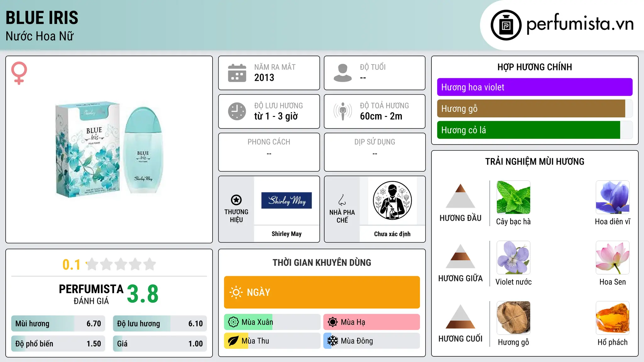Image resolution: width=644 pixels, height=362 pixels.
Task: Click the clock icon beside Độ lưu hương
Action: [237, 111]
